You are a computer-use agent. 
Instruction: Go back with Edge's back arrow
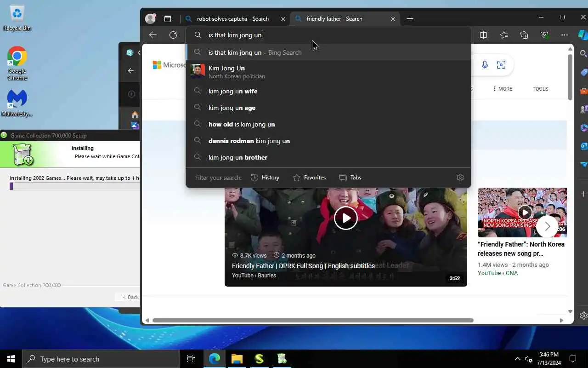(x=153, y=35)
